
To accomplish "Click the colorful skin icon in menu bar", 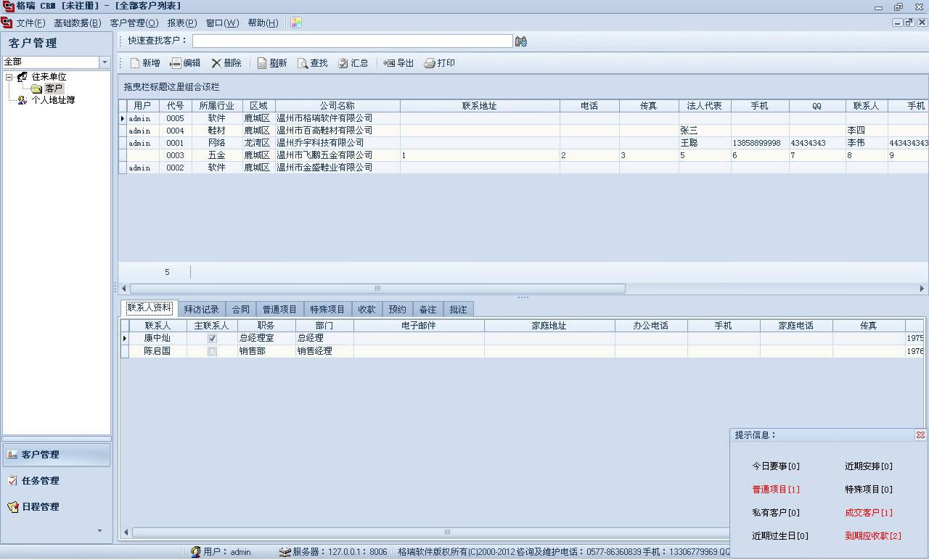I will (x=296, y=22).
